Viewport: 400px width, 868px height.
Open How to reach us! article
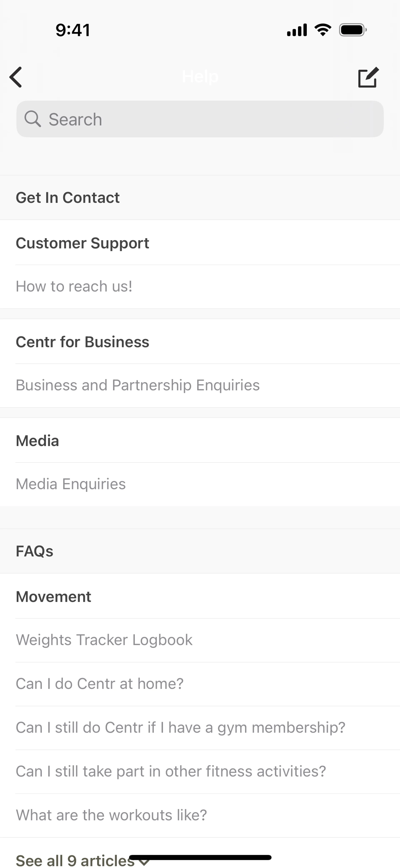pyautogui.click(x=74, y=286)
